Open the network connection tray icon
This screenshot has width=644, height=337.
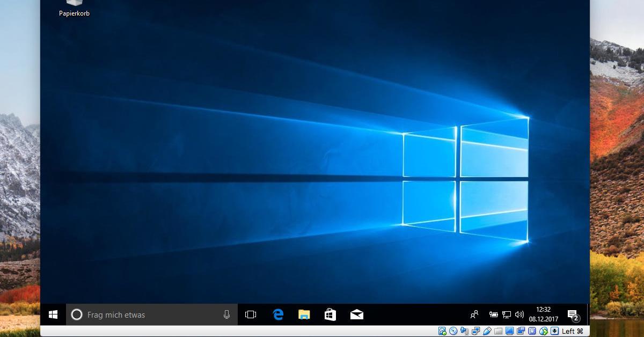[x=507, y=315]
